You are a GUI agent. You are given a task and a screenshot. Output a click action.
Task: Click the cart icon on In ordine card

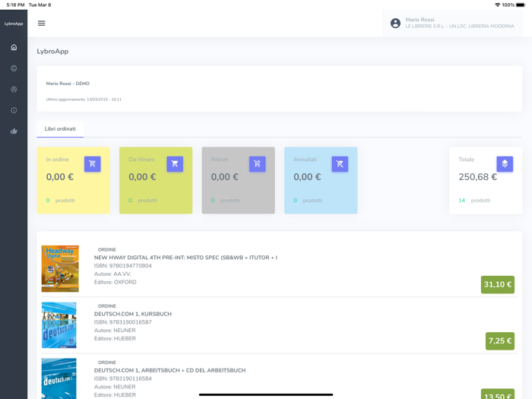[92, 164]
